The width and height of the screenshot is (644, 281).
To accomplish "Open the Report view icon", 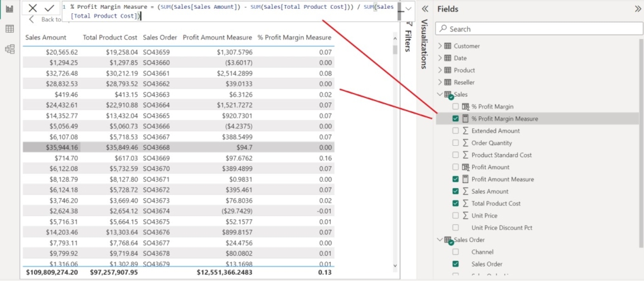I will point(10,9).
